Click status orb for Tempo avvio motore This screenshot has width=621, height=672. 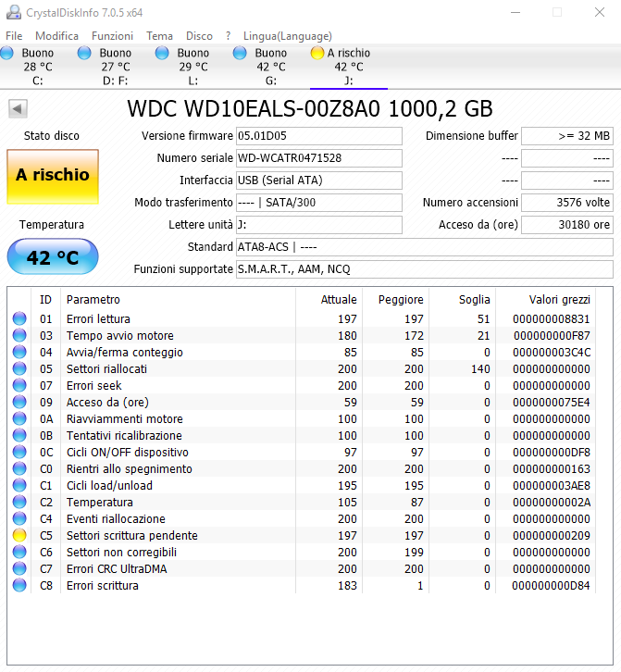pos(19,335)
